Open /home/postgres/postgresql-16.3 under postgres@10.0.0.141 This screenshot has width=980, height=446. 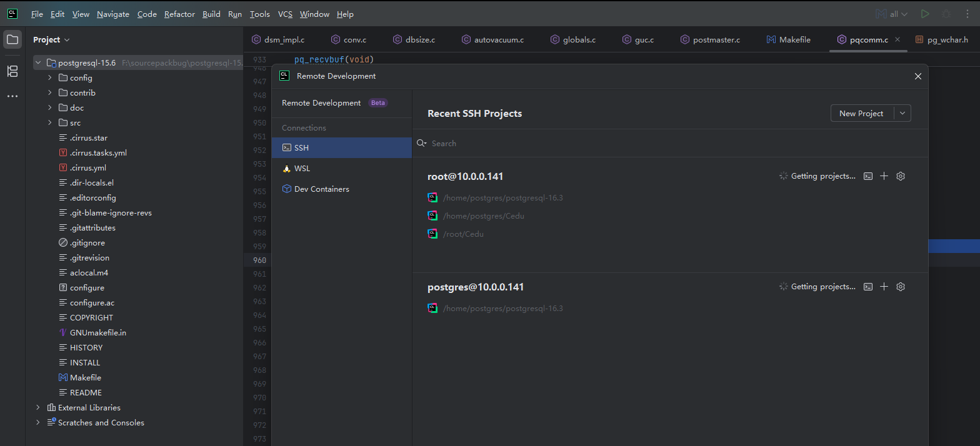pos(502,308)
